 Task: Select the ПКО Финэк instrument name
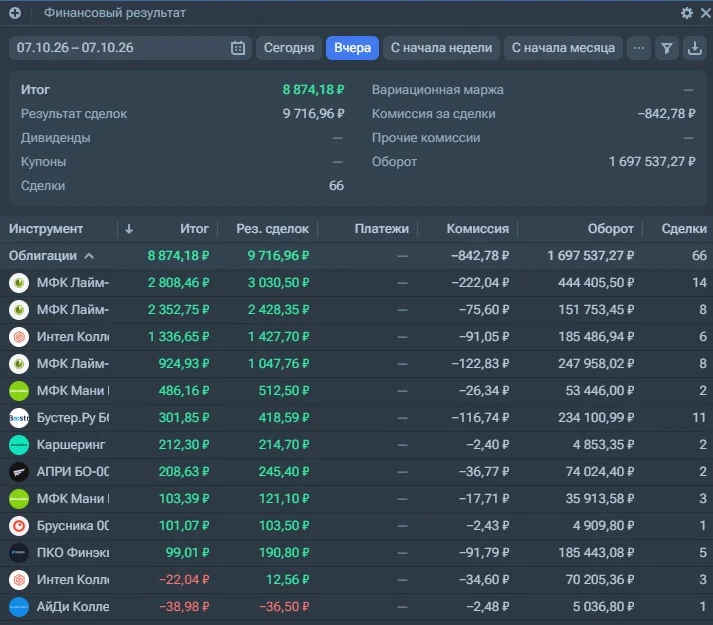(73, 552)
